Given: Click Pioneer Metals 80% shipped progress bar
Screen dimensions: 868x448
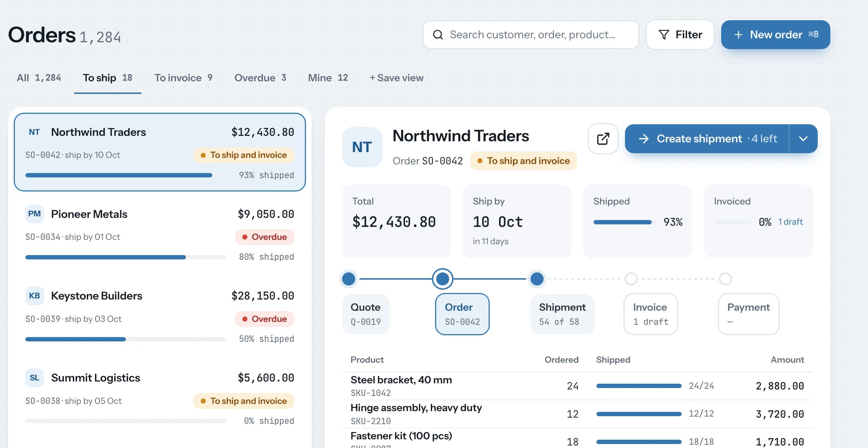Looking at the screenshot, I should pyautogui.click(x=125, y=257).
